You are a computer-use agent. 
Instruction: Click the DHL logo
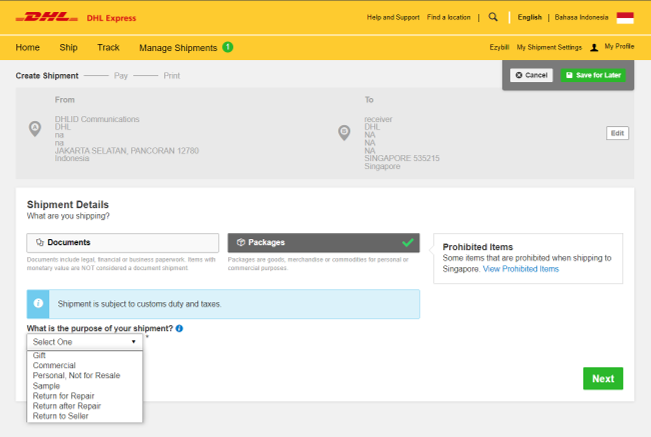[46, 17]
